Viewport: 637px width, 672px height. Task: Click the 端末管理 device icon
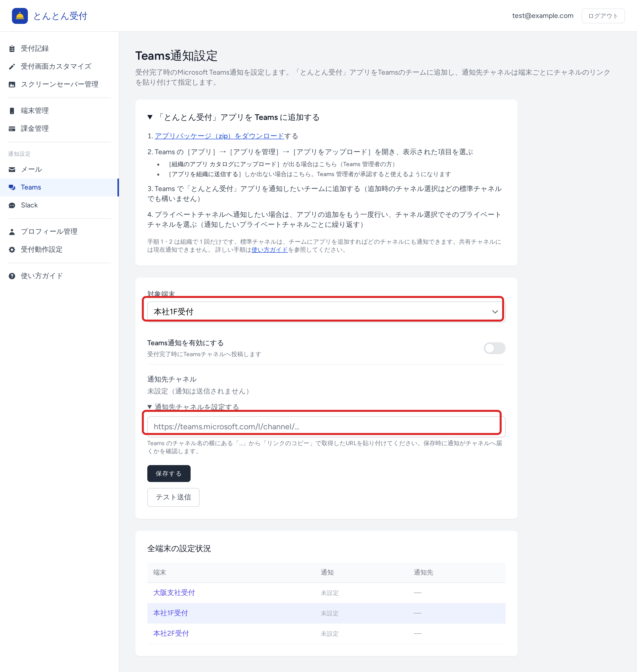(x=12, y=111)
